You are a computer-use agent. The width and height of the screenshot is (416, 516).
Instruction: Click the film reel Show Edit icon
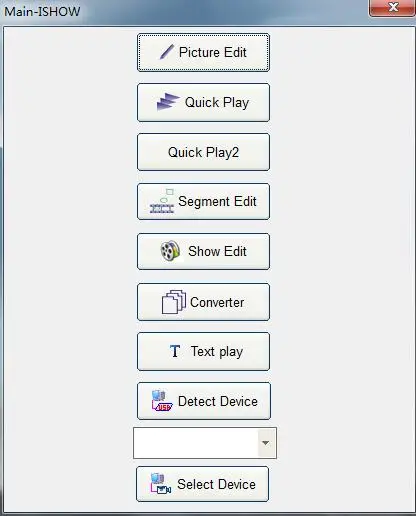[170, 251]
